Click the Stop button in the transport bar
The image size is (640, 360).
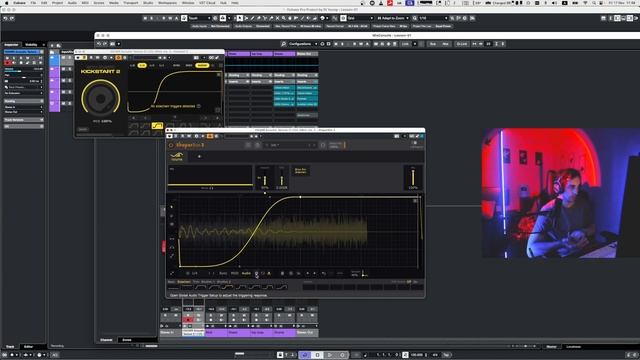pyautogui.click(x=318, y=355)
